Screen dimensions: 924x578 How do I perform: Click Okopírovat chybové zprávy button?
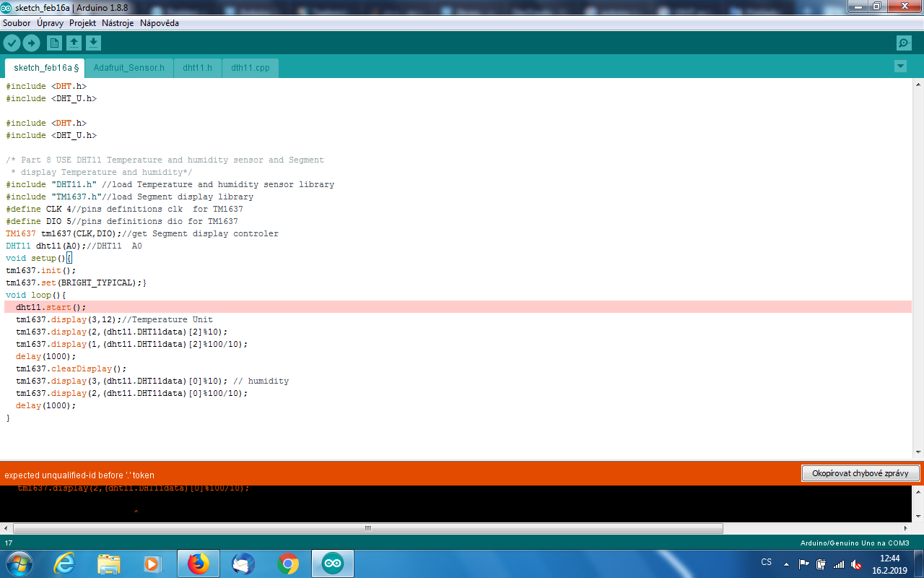(860, 473)
